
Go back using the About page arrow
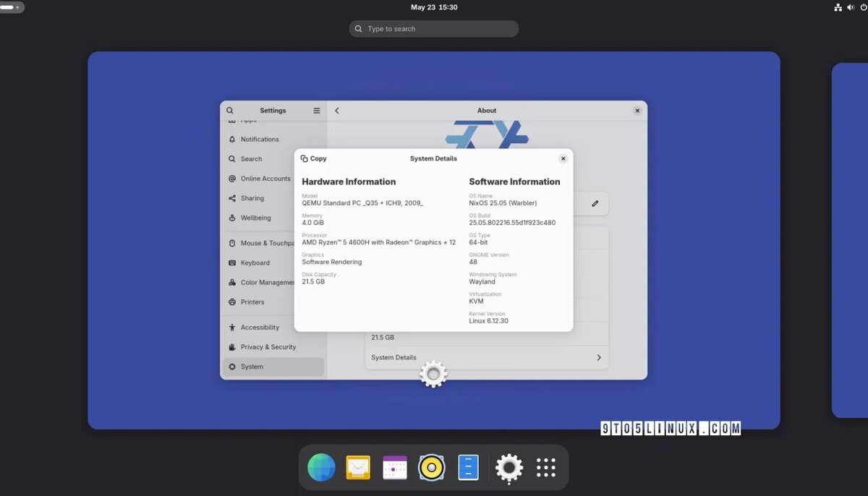(336, 110)
